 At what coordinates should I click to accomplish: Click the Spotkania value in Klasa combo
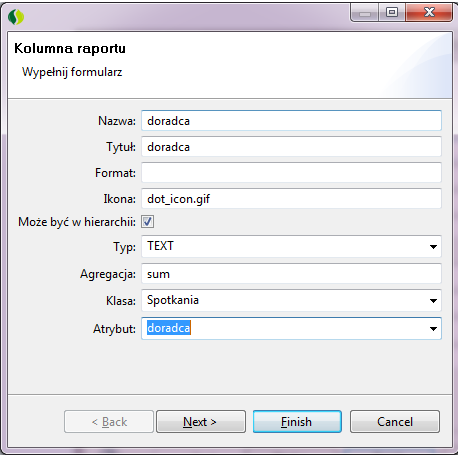click(x=173, y=300)
